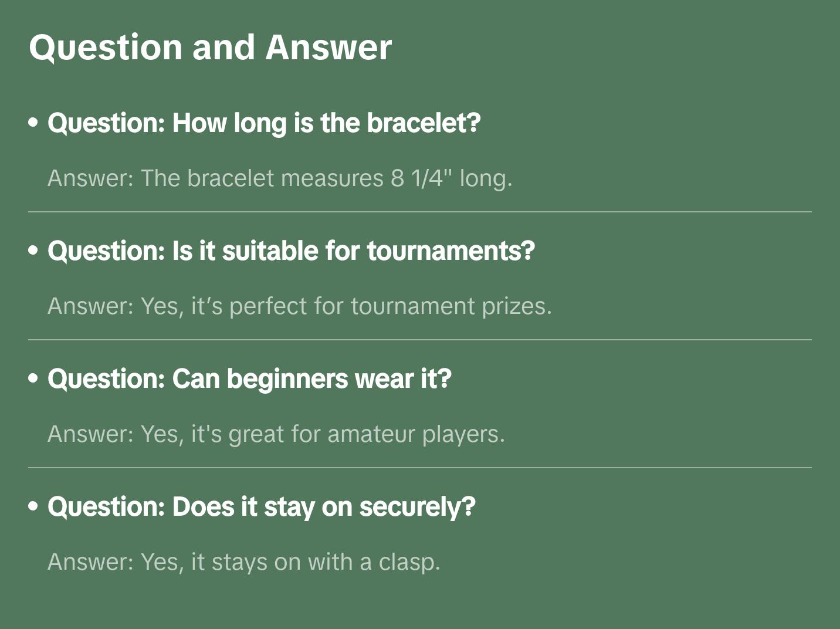This screenshot has width=840, height=629.
Task: Click the bullet before the tournaments question
Action: point(33,251)
